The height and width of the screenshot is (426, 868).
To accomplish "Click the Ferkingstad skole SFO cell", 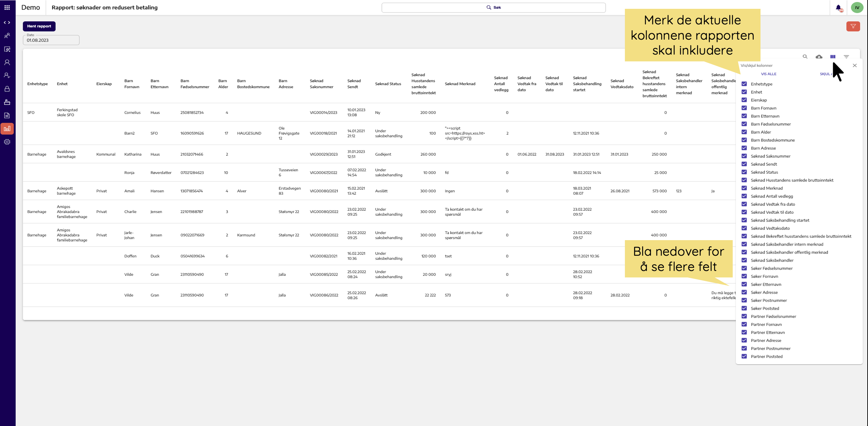I will (x=67, y=112).
